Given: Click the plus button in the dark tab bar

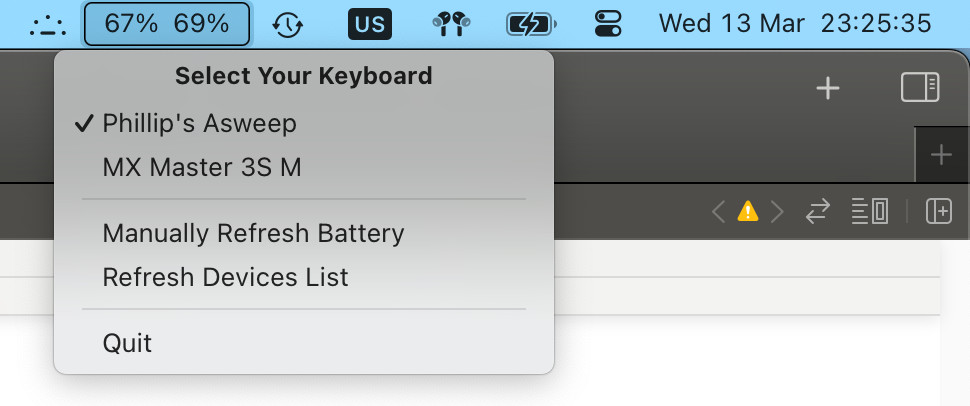Looking at the screenshot, I should tap(941, 154).
